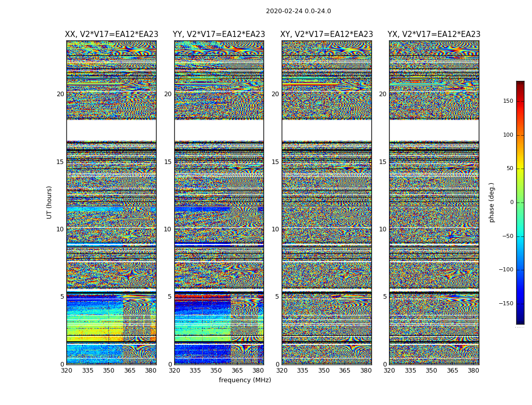Select the XX panel title text
This screenshot has width=532, height=405.
tap(111, 34)
